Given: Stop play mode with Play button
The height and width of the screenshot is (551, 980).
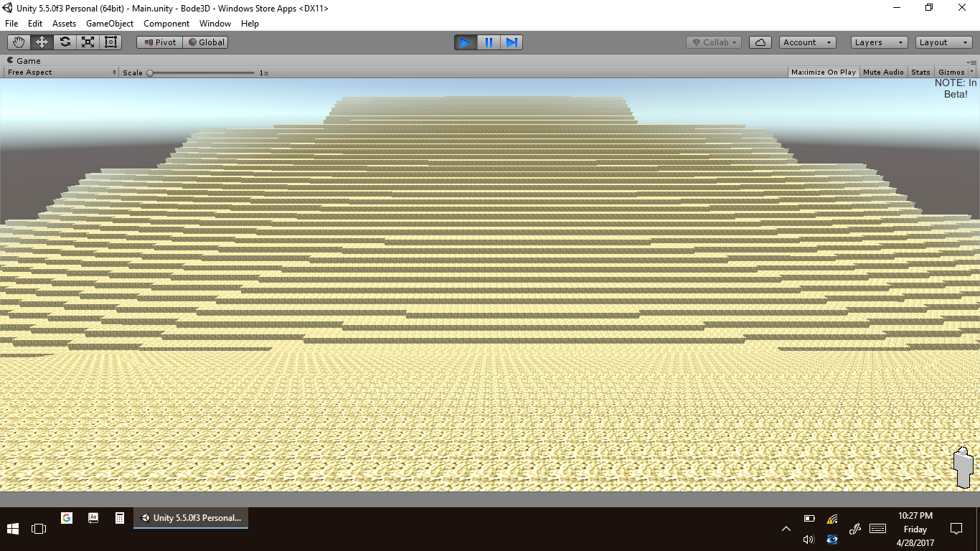Looking at the screenshot, I should click(x=466, y=42).
